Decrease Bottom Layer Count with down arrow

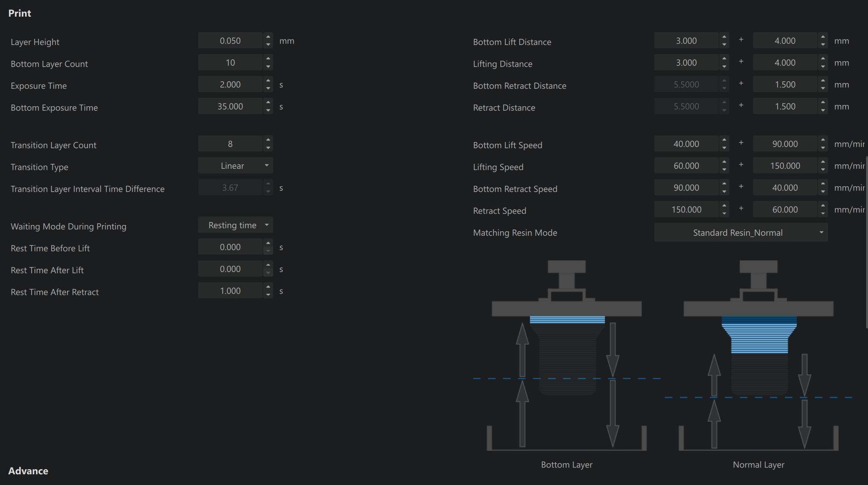pos(268,67)
